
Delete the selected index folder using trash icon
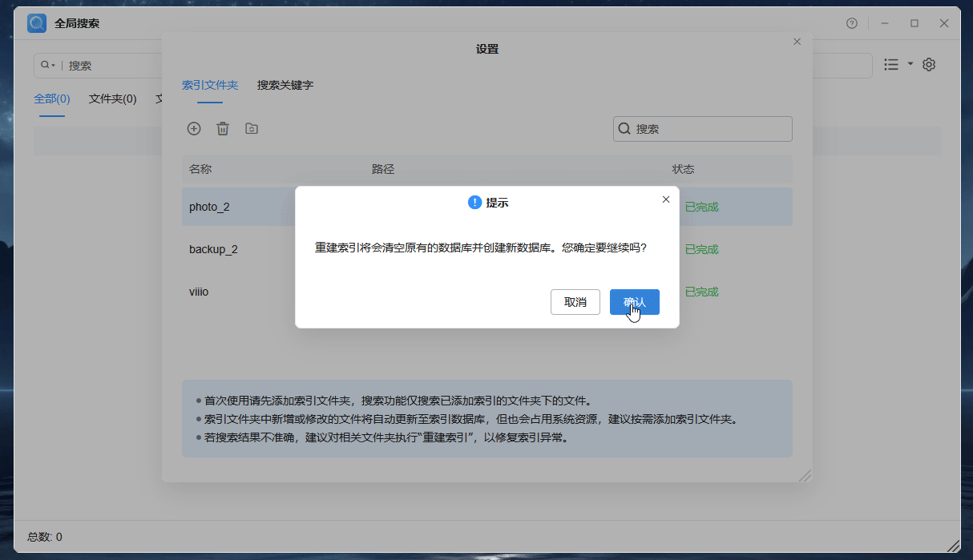pos(223,128)
